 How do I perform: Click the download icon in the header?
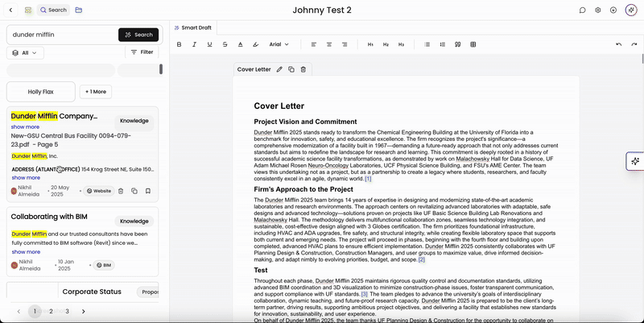[613, 10]
